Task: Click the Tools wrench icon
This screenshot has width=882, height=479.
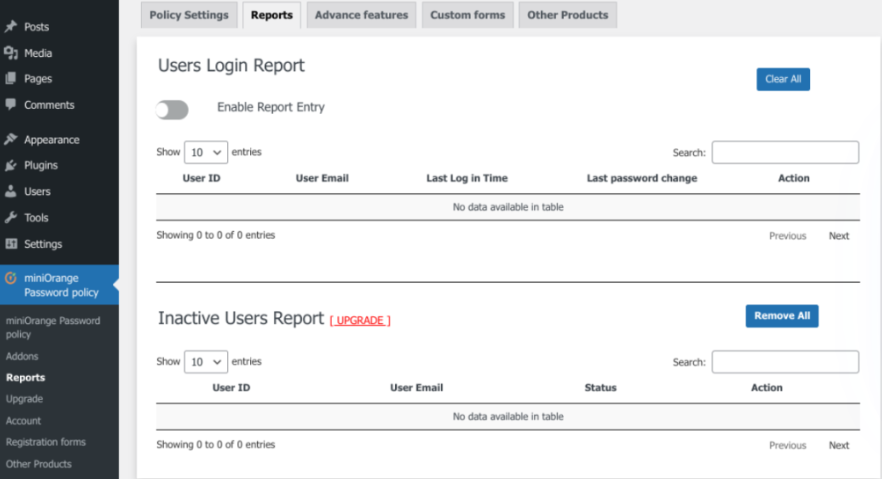Action: [11, 218]
